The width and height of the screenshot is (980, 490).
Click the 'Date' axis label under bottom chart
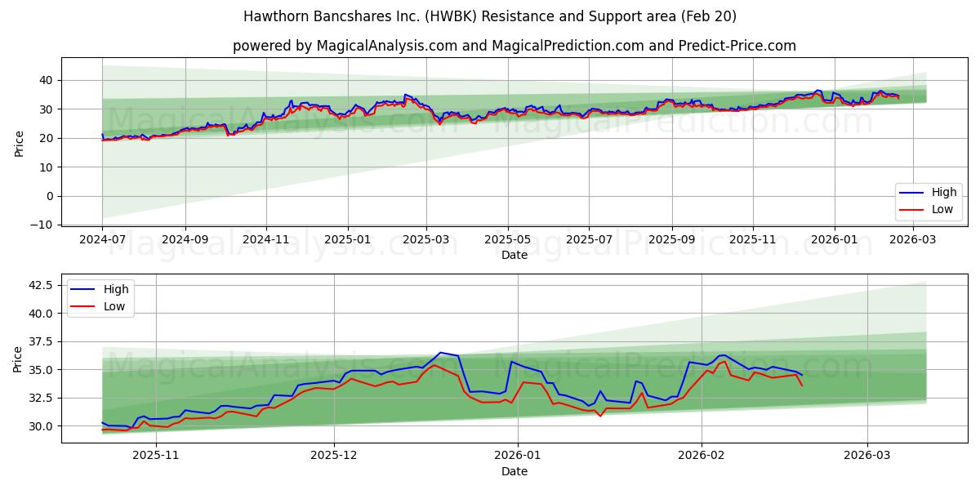[514, 471]
